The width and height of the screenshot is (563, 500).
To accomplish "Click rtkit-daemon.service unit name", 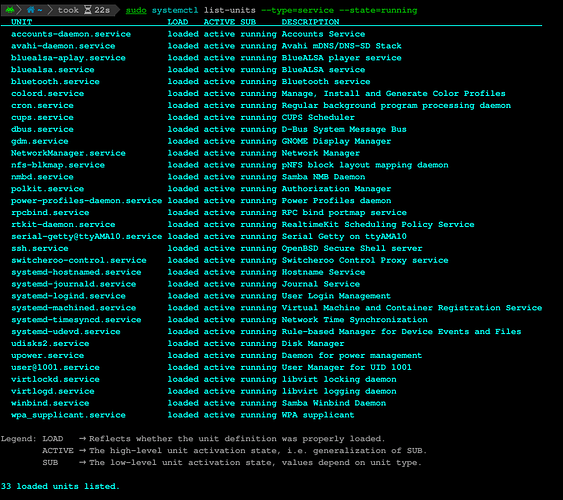I will pyautogui.click(x=63, y=224).
